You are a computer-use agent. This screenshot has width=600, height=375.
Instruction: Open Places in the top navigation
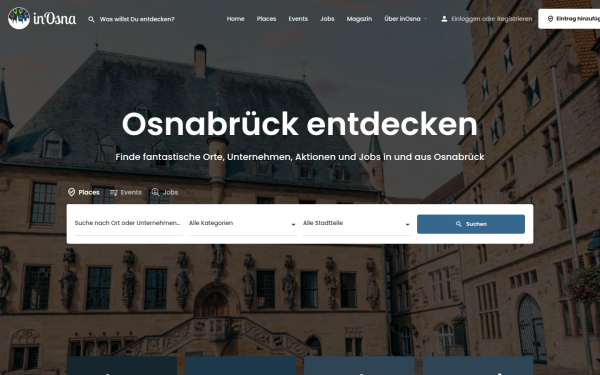pyautogui.click(x=266, y=19)
